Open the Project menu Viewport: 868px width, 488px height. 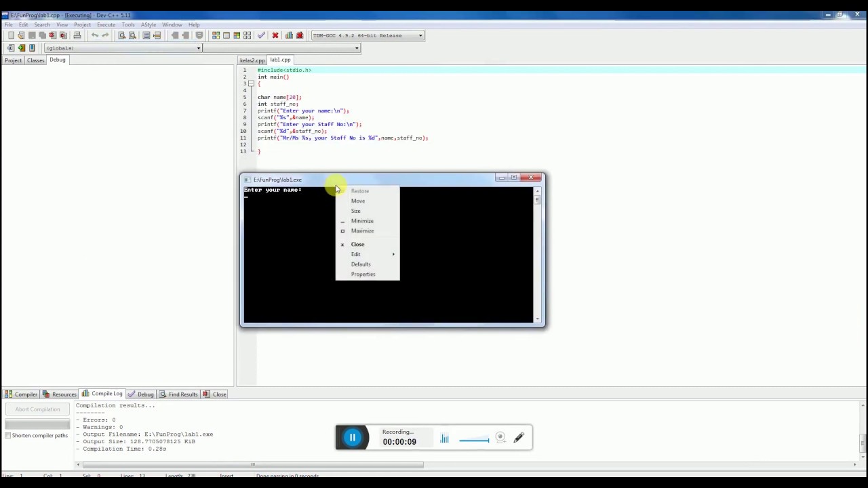(x=82, y=25)
